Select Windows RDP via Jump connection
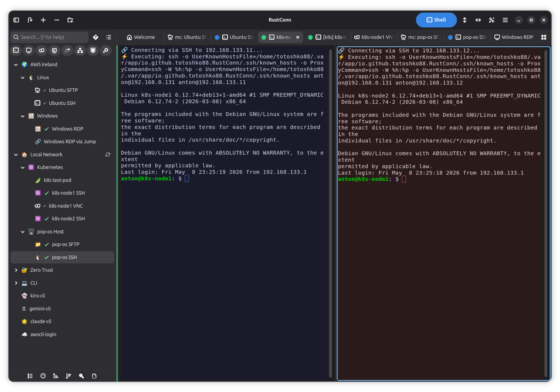 62,142
